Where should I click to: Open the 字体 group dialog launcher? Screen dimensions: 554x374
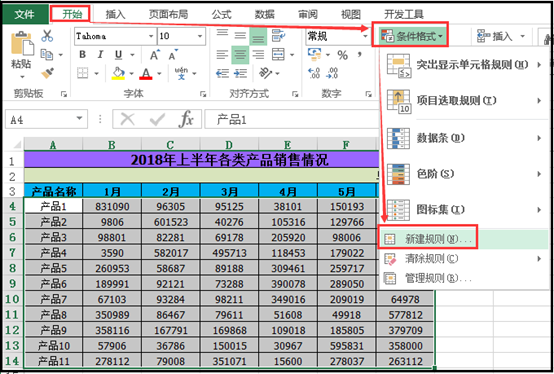click(203, 94)
